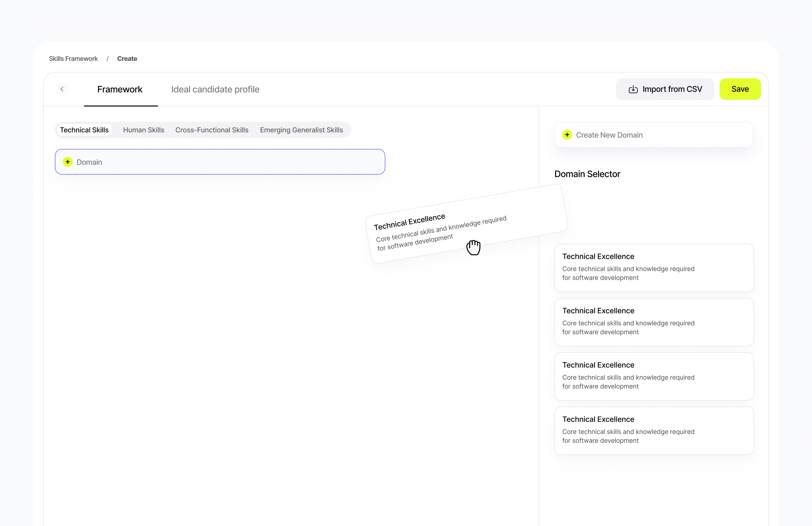Switch to Ideal candidate profile tab
Screen dimensions: 812x526
(x=215, y=89)
